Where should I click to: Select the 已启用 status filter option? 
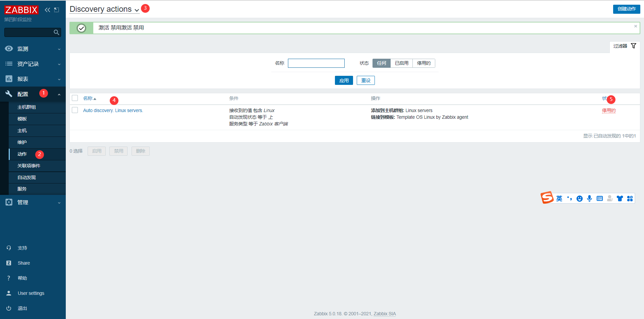click(x=402, y=63)
